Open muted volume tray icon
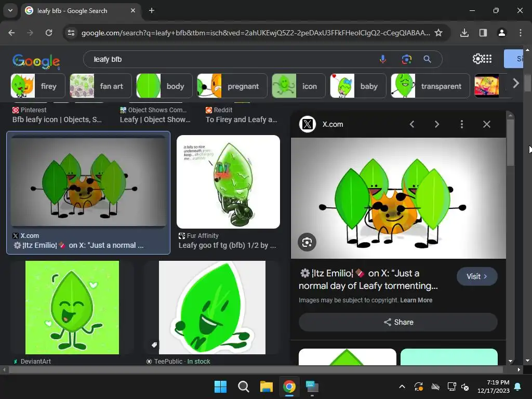This screenshot has width=532, height=399. [x=465, y=387]
